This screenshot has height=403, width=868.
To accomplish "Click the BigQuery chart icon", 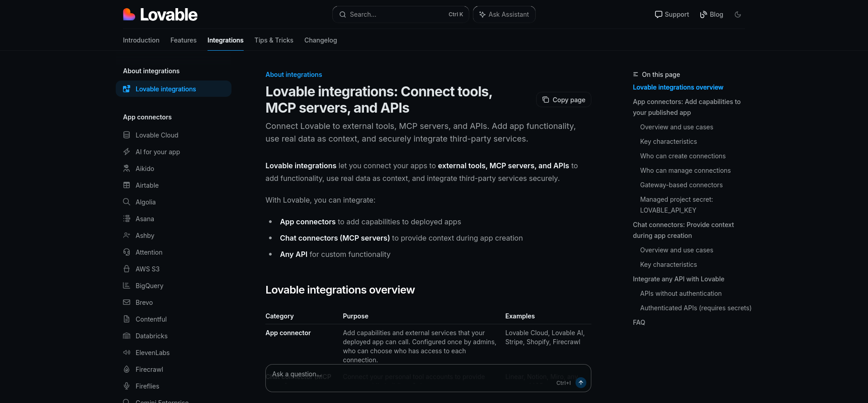I will (127, 285).
